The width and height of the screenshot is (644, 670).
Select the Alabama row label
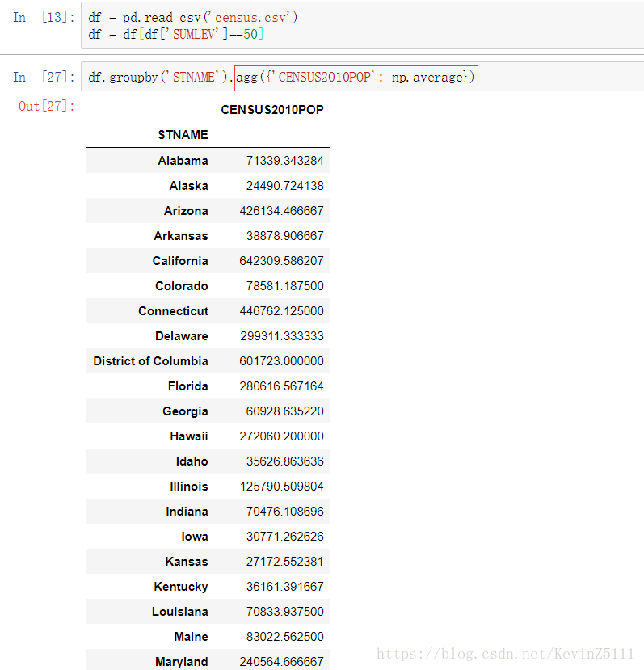(183, 161)
